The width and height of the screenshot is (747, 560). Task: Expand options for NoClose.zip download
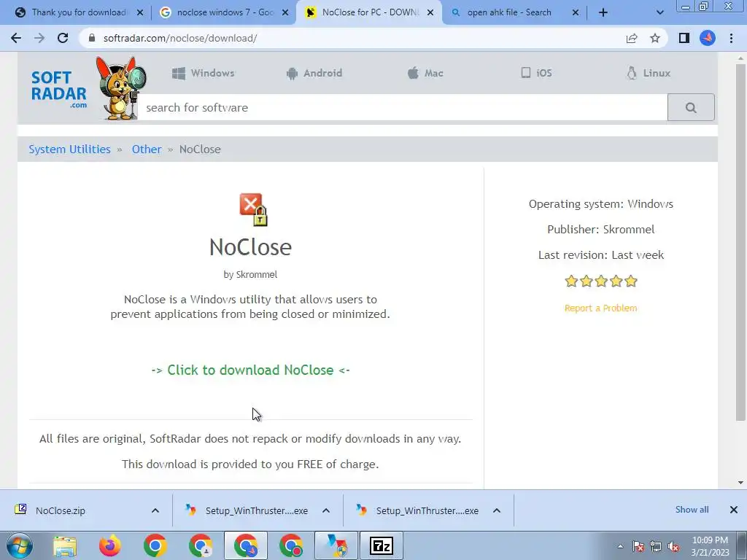click(x=155, y=510)
